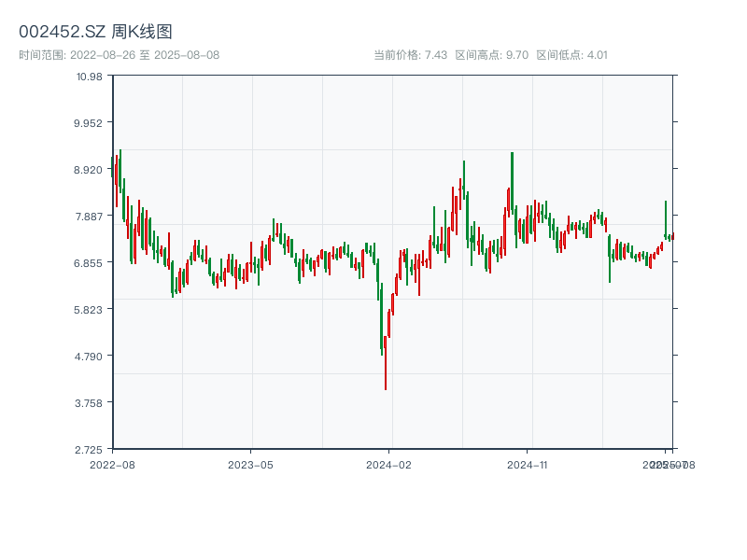Viewport: 747px width, 560px height.
Task: Select the 2022-08 x-axis date label
Action: (112, 464)
